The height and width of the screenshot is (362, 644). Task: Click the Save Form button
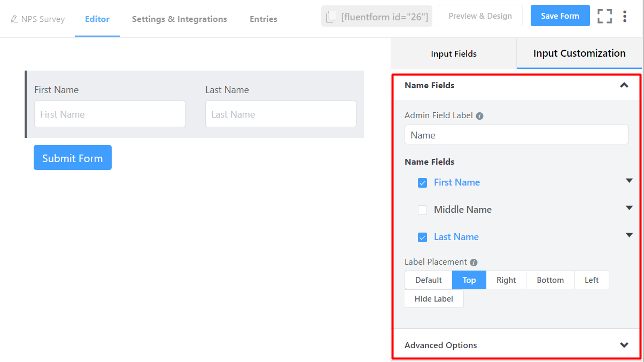point(560,16)
